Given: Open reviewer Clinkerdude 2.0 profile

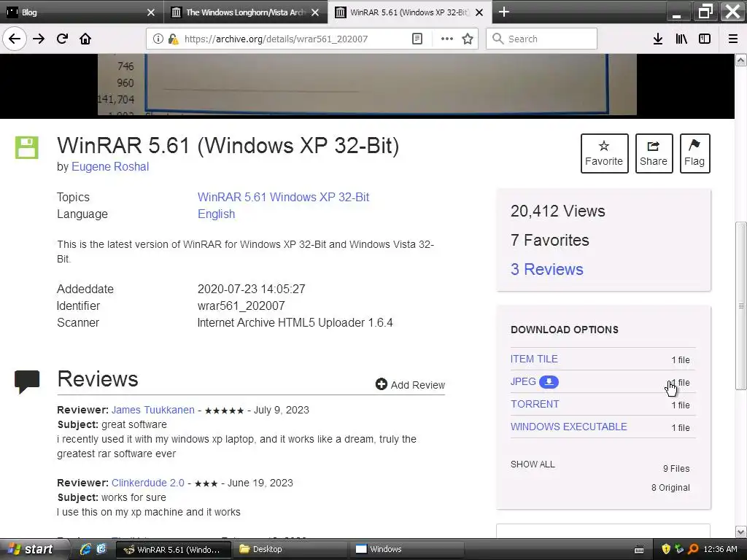Looking at the screenshot, I should (147, 483).
